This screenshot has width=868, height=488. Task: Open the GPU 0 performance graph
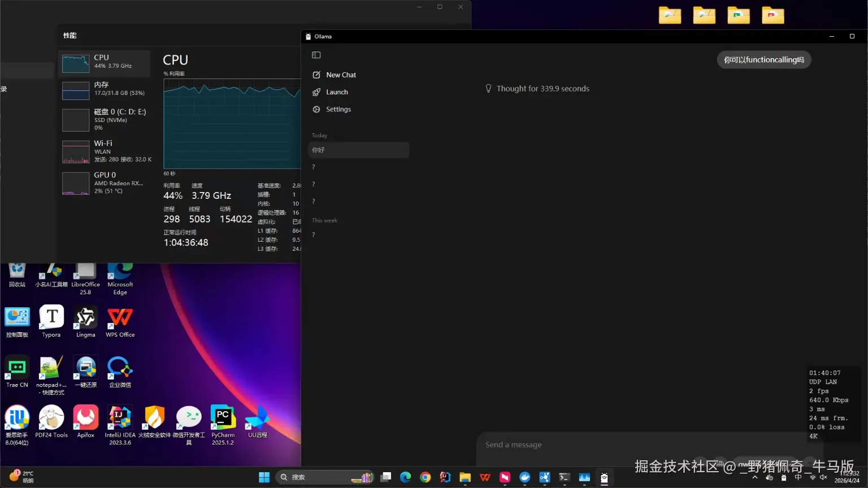point(105,183)
